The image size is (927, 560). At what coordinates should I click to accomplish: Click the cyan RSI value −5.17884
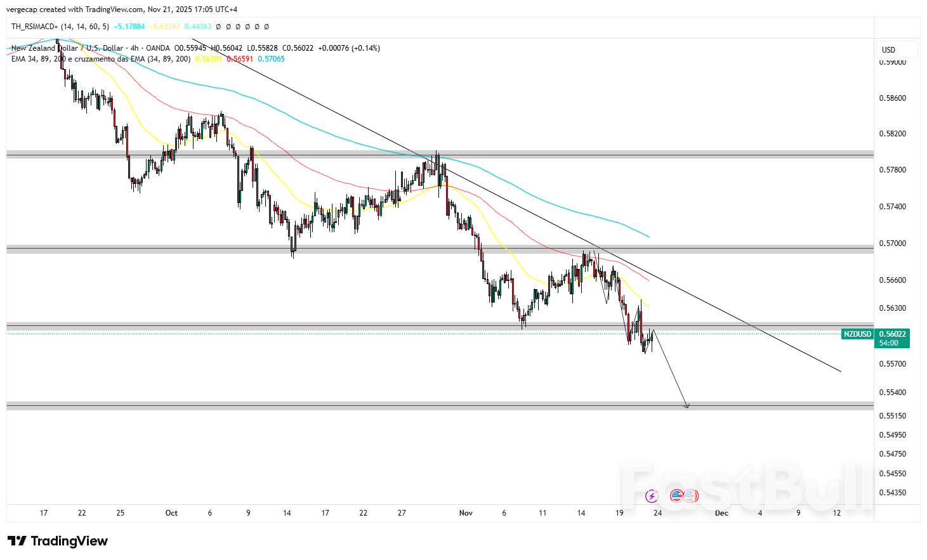(x=129, y=27)
